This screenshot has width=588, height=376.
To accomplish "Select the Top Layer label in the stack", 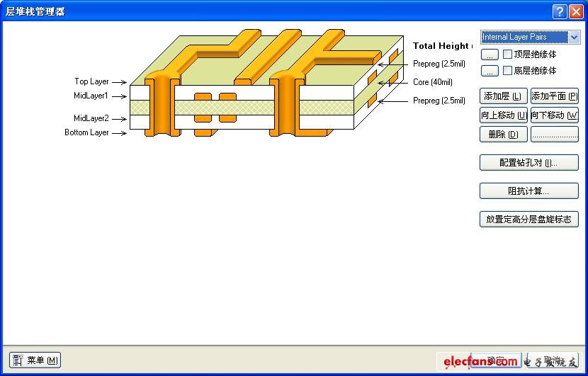I will pyautogui.click(x=91, y=82).
